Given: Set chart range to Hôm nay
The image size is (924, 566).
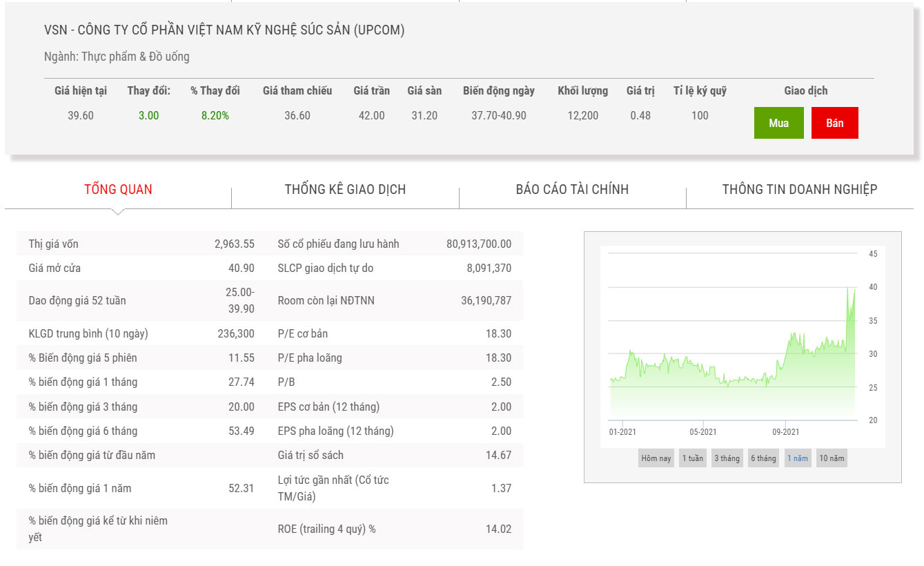Looking at the screenshot, I should coord(656,458).
